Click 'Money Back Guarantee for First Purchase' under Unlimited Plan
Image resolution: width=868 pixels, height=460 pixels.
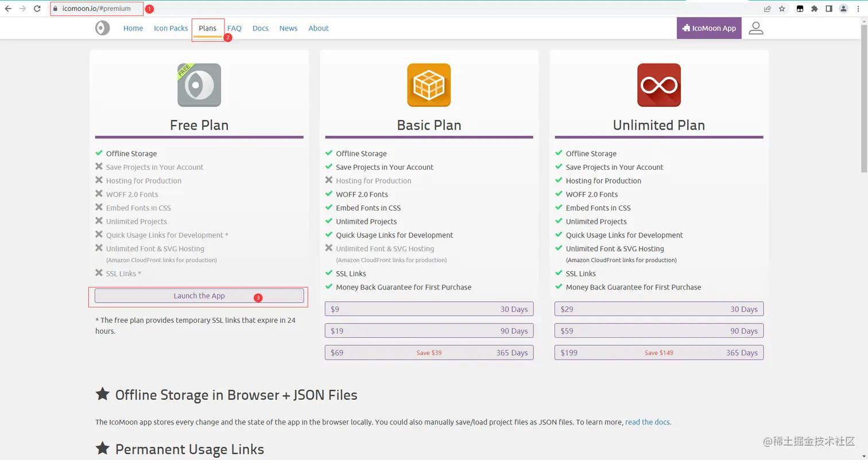pyautogui.click(x=634, y=287)
